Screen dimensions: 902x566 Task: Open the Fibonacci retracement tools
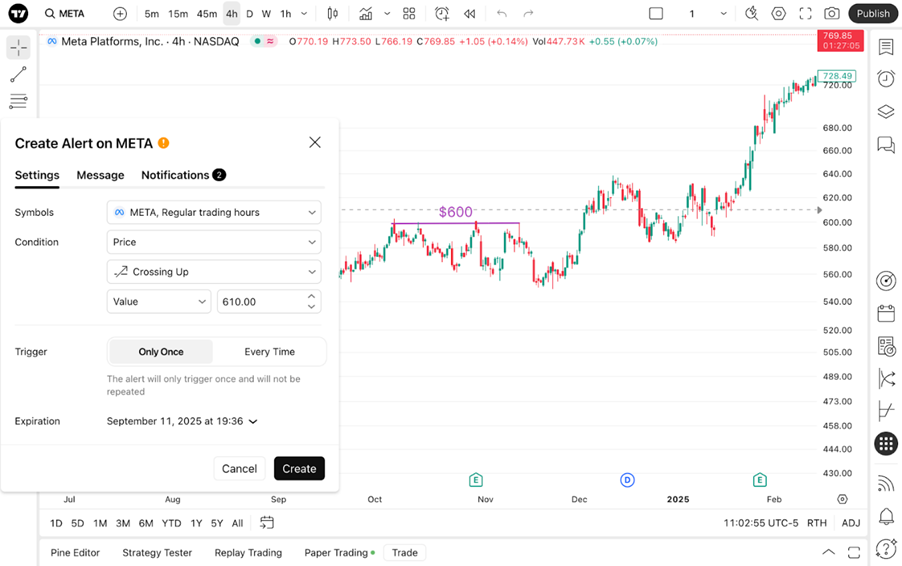click(18, 101)
